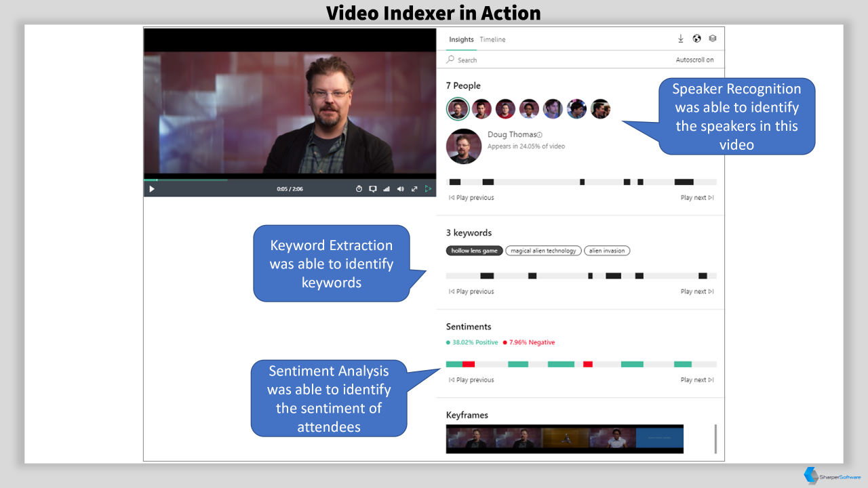The height and width of the screenshot is (488, 868).
Task: Open the keyframe showing a person in a white shirt
Action: [x=612, y=439]
